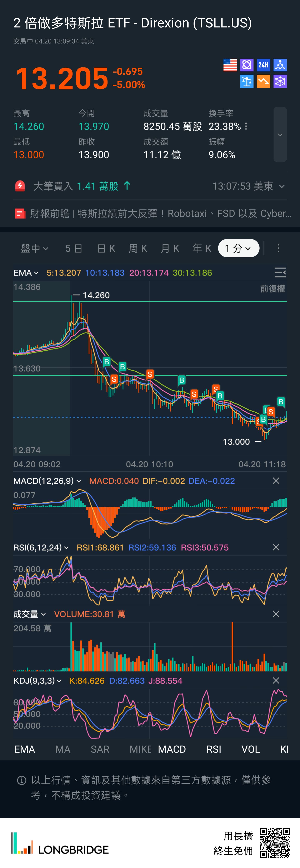
Task: Toggle the RSI indicator in bottom bar
Action: tap(214, 749)
